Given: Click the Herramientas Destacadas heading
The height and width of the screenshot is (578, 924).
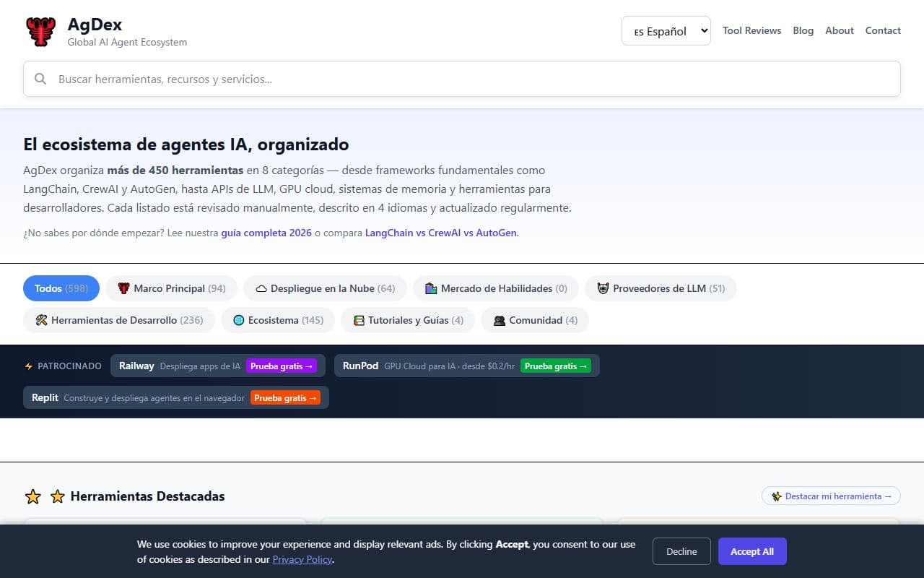Looking at the screenshot, I should point(147,496).
